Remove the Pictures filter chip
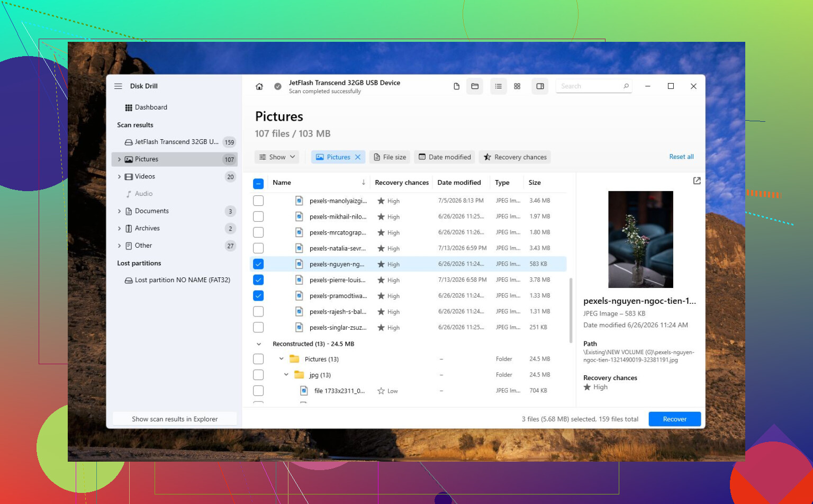Viewport: 813px width, 504px height. click(358, 157)
